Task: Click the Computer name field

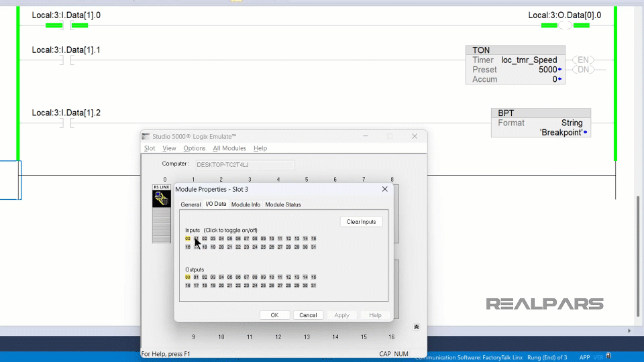Action: [x=245, y=165]
